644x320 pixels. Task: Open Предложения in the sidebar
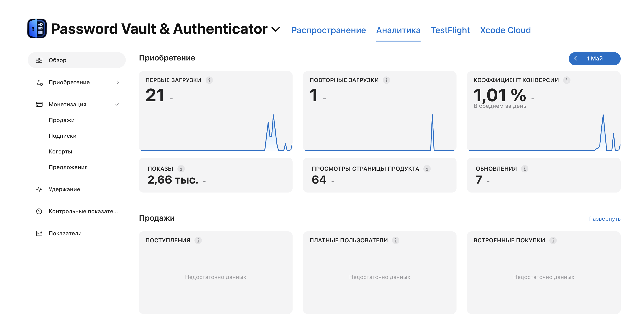click(x=68, y=167)
